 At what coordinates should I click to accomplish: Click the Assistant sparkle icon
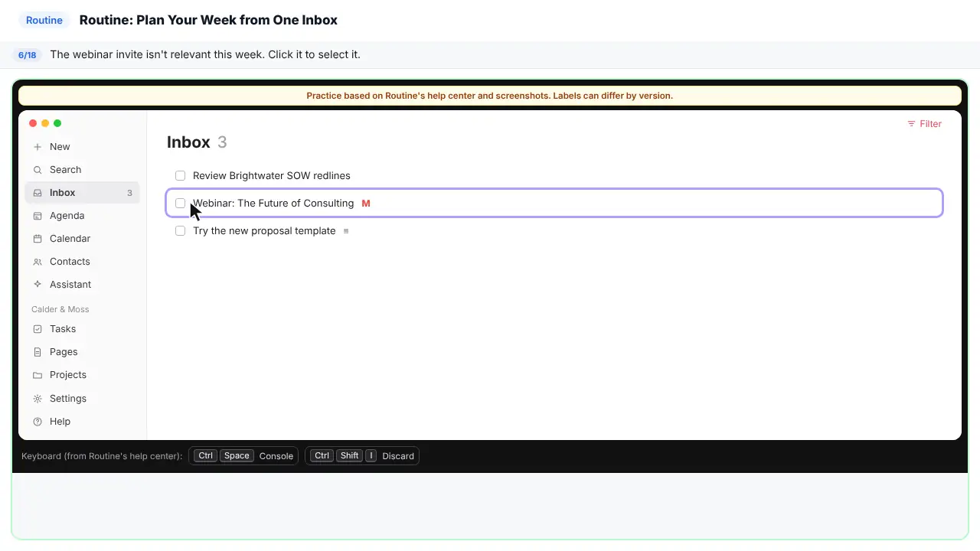38,285
